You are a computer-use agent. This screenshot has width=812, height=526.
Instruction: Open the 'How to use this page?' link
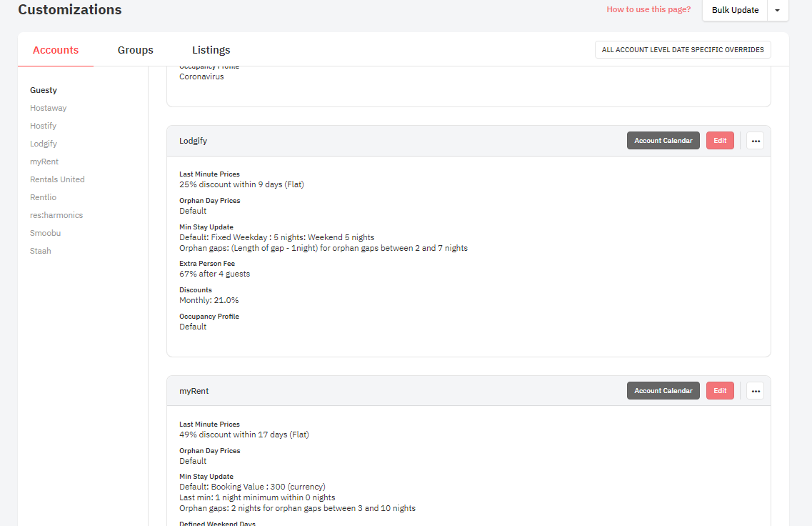(648, 9)
